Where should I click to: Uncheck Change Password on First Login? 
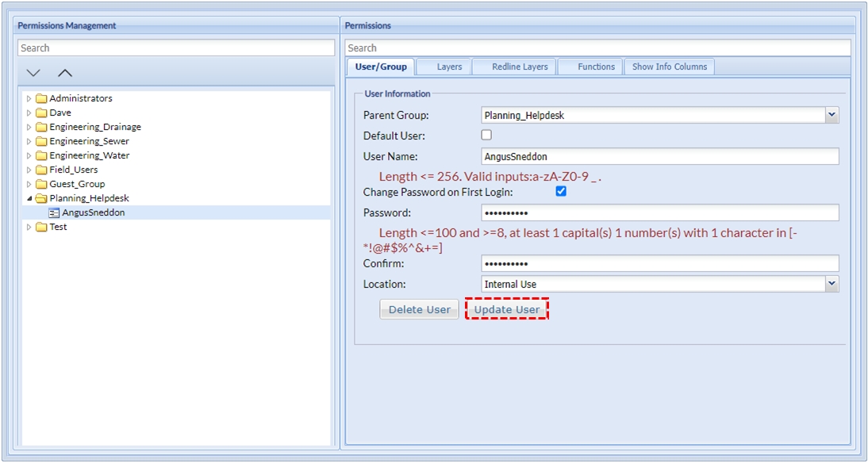[x=561, y=192]
